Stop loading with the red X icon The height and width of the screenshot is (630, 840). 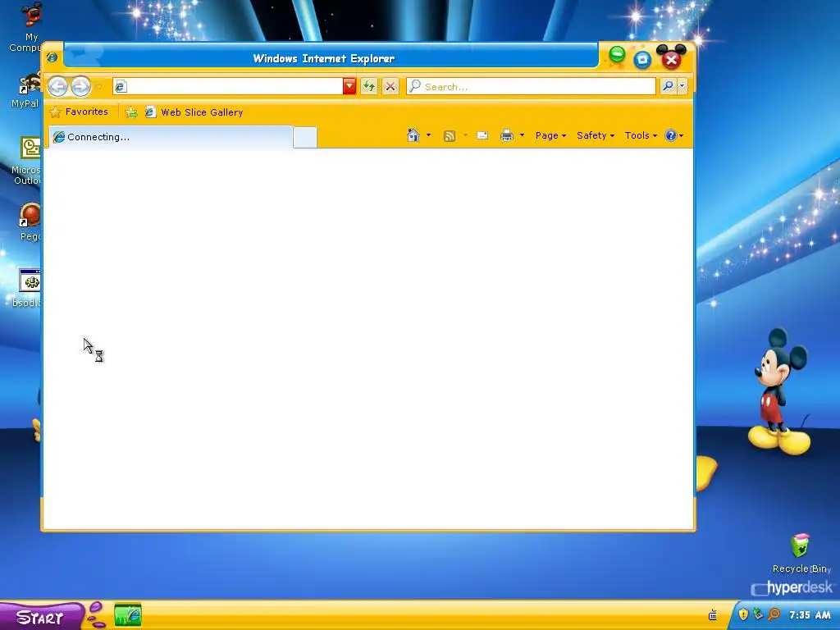pos(390,86)
